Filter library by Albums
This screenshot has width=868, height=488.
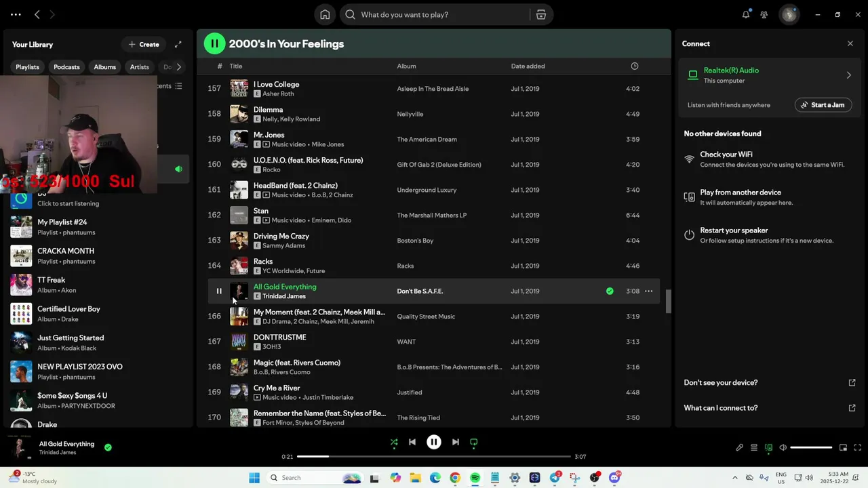[104, 67]
